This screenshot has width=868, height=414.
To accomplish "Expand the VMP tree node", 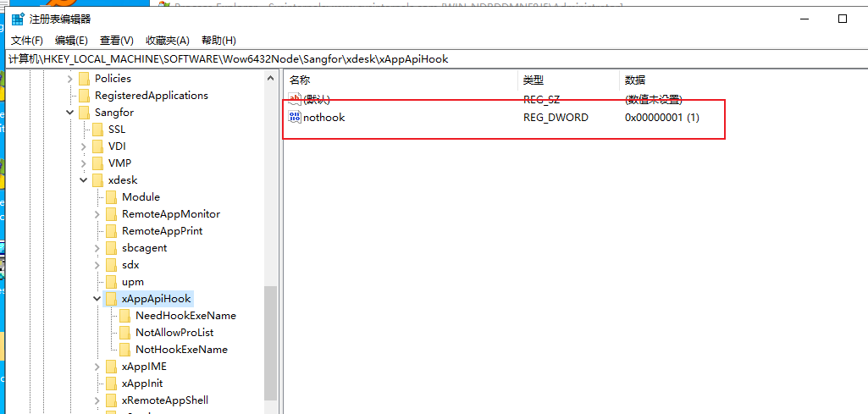I will [83, 163].
